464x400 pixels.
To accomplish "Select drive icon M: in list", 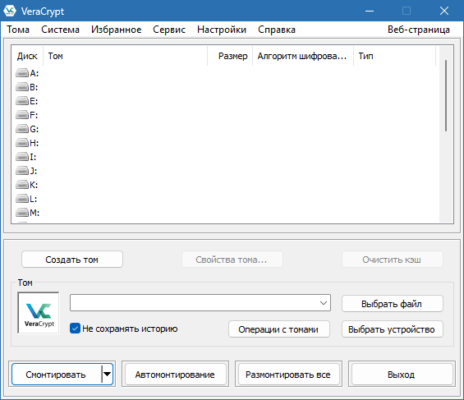I will click(x=22, y=212).
